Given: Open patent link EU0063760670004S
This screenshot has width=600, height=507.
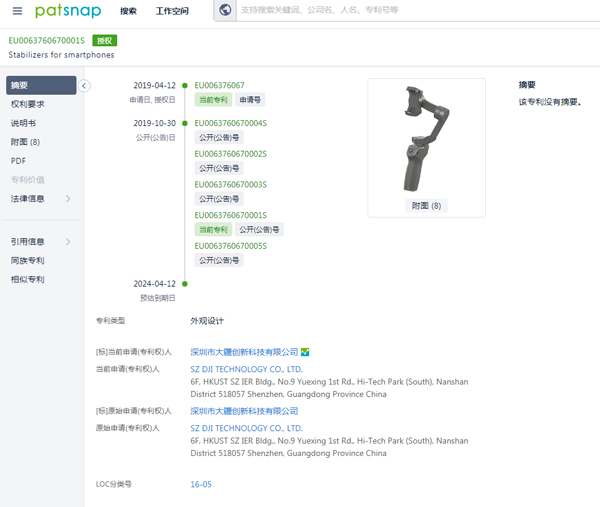Looking at the screenshot, I should [x=230, y=123].
